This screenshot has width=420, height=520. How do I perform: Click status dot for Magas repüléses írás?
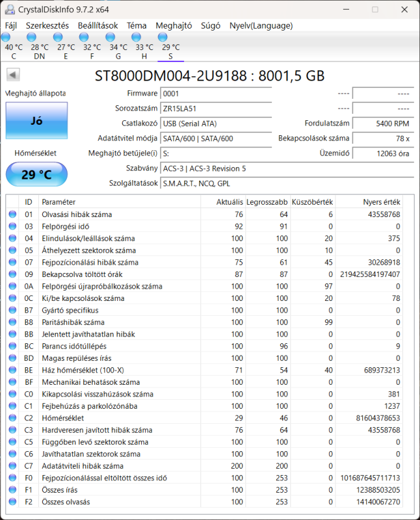(12, 358)
